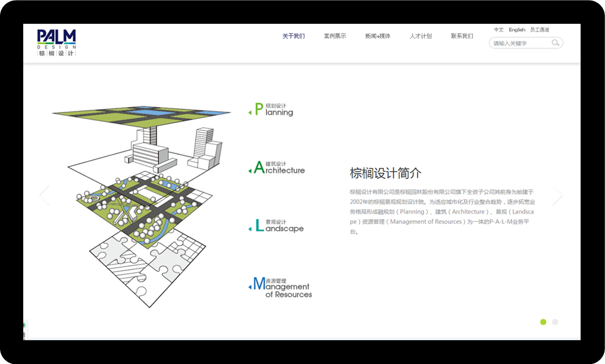Open the 案例展示 menu item
The height and width of the screenshot is (364, 605).
click(x=335, y=36)
